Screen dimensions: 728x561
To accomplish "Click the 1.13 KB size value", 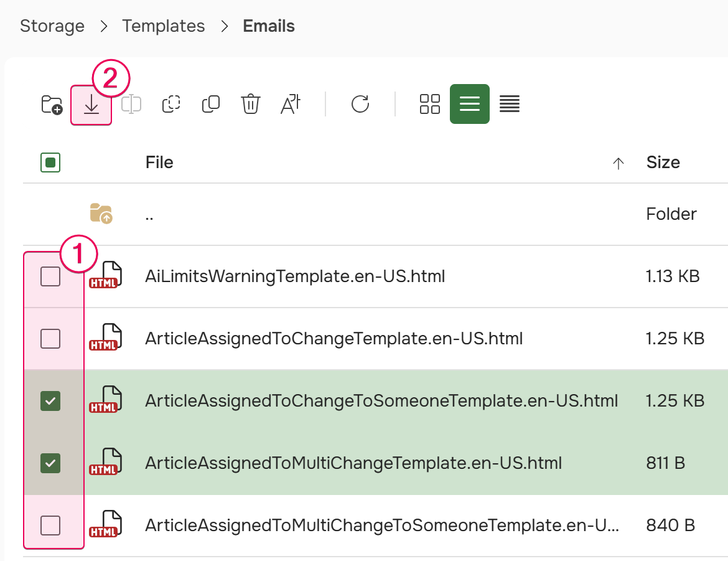I will pos(672,276).
